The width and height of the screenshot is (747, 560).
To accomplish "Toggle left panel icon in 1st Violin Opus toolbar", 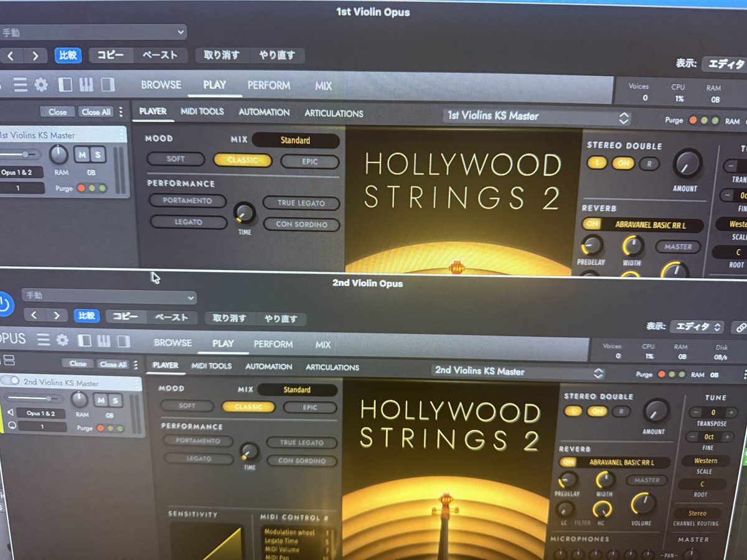I will (x=65, y=85).
